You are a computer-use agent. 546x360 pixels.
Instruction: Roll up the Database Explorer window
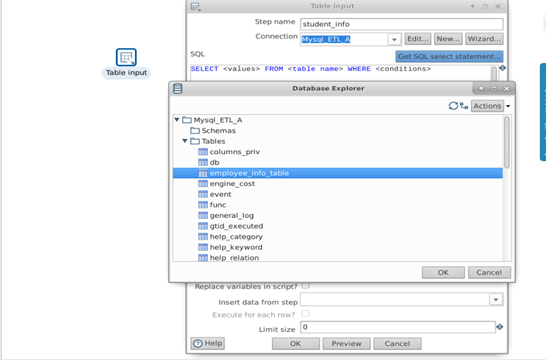tap(481, 89)
